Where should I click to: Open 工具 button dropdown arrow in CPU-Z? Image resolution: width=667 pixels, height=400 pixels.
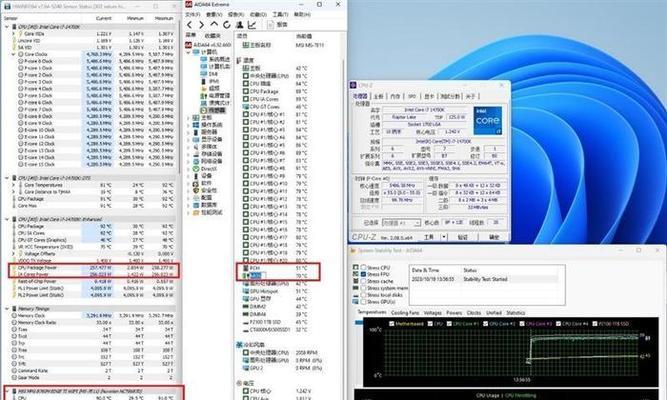[444, 237]
